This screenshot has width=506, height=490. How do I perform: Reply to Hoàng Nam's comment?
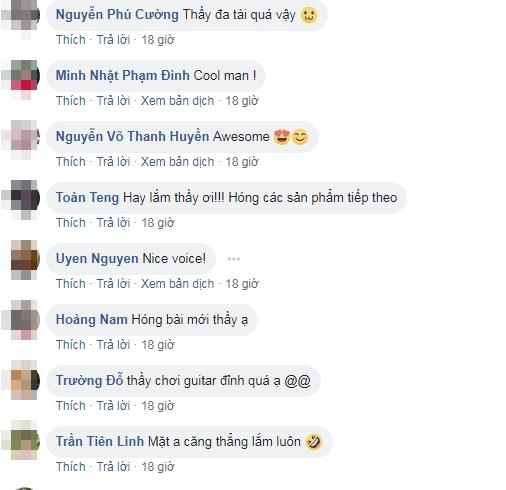pyautogui.click(x=113, y=345)
